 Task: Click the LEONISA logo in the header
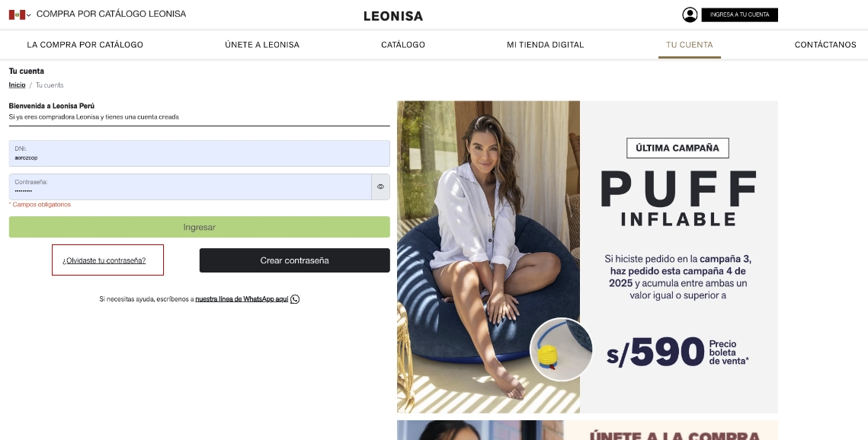393,16
